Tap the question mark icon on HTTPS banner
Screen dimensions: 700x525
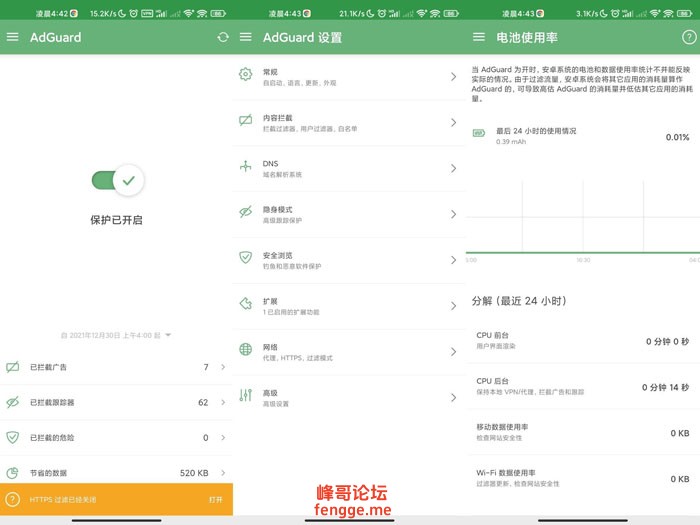point(12,500)
